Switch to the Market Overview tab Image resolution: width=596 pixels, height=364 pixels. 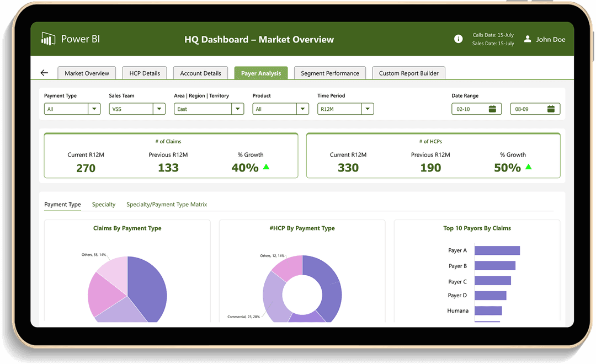[87, 73]
